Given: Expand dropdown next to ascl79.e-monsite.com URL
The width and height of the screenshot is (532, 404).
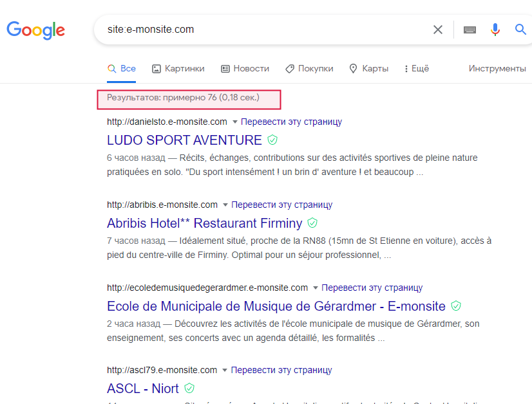Looking at the screenshot, I should pos(224,371).
